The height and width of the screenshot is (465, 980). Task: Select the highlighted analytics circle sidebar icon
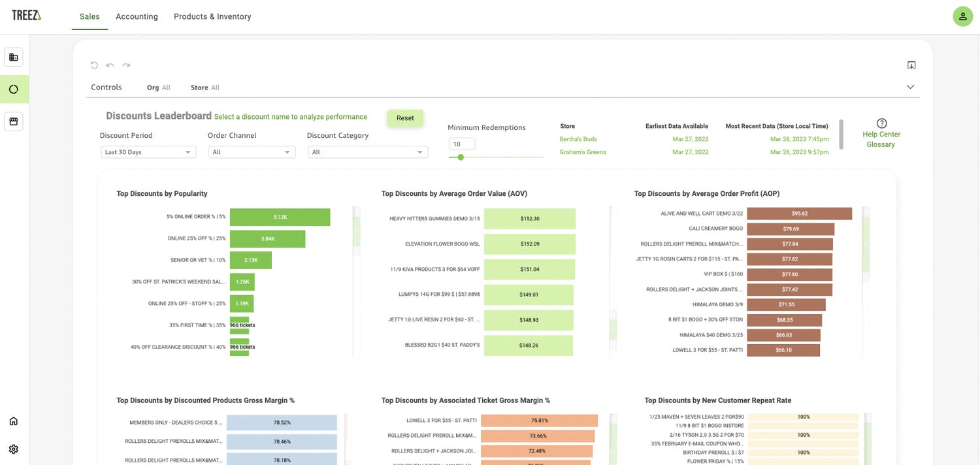pos(14,89)
